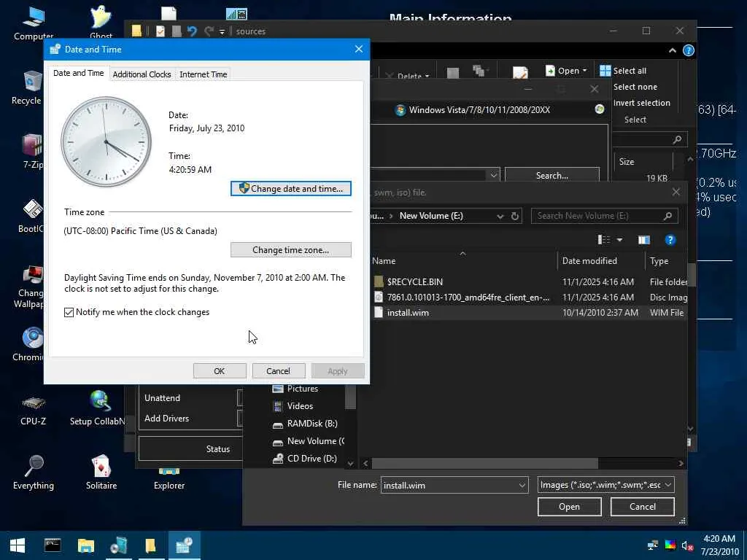Switch to the Internet Time tab
The image size is (747, 560).
coord(203,74)
